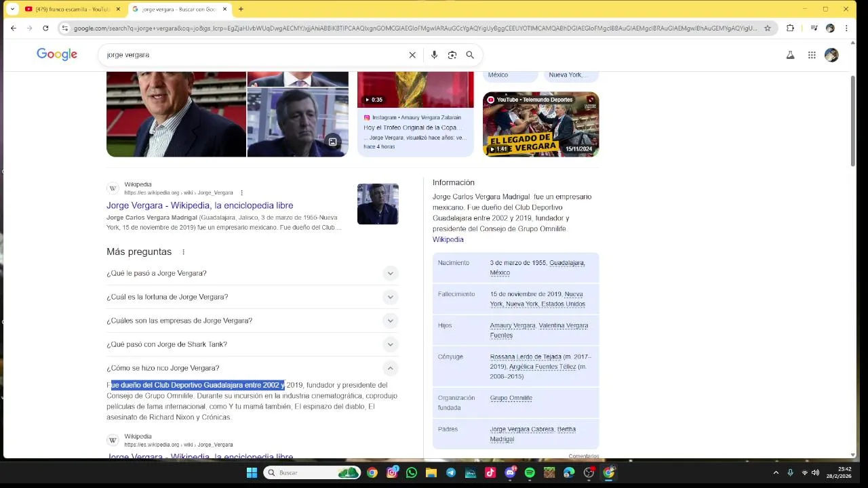Viewport: 868px width, 488px height.
Task: Bookmark this page with star icon
Action: (768, 28)
